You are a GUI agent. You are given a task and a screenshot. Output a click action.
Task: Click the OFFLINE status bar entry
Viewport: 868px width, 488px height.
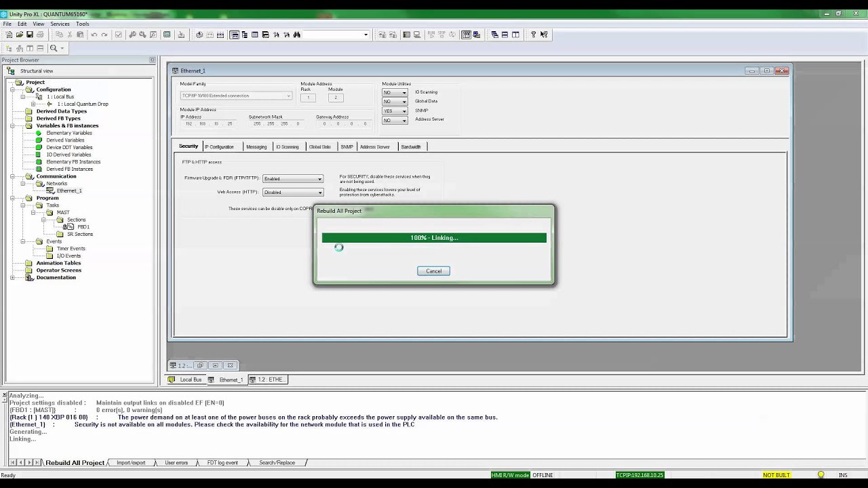(x=542, y=475)
